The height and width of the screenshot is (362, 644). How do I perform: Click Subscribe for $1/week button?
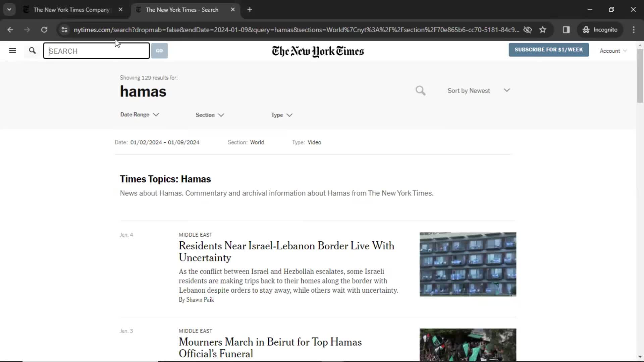pos(548,50)
